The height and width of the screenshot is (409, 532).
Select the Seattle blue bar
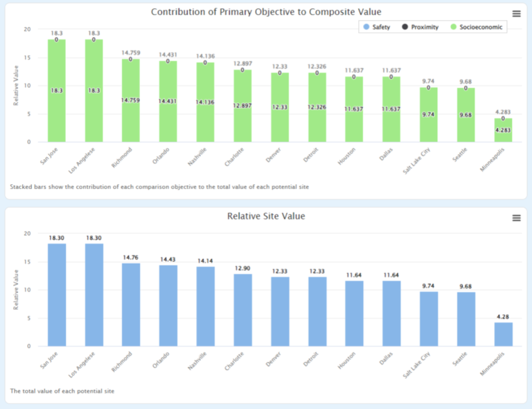[x=466, y=318]
